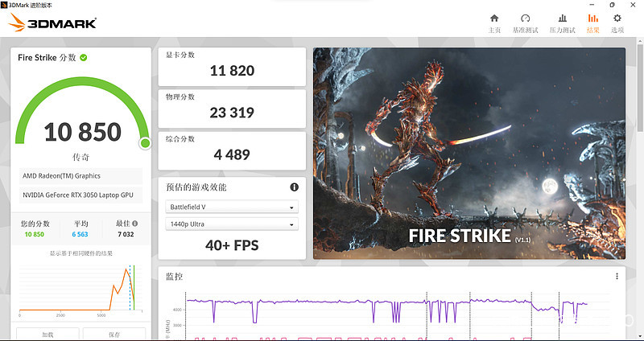Image resolution: width=644 pixels, height=341 pixels.
Task: Open the monitoring panel three-dot menu
Action: 617,276
